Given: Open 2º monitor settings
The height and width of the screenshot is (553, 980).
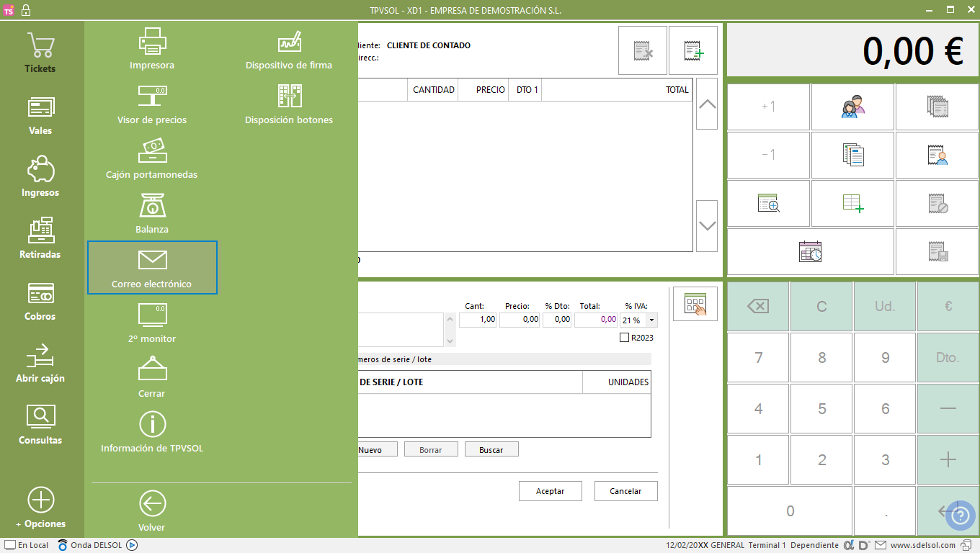Looking at the screenshot, I should click(152, 323).
